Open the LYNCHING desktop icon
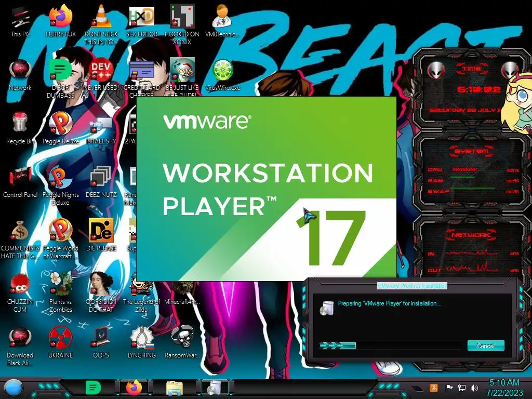The height and width of the screenshot is (399, 532). click(142, 343)
